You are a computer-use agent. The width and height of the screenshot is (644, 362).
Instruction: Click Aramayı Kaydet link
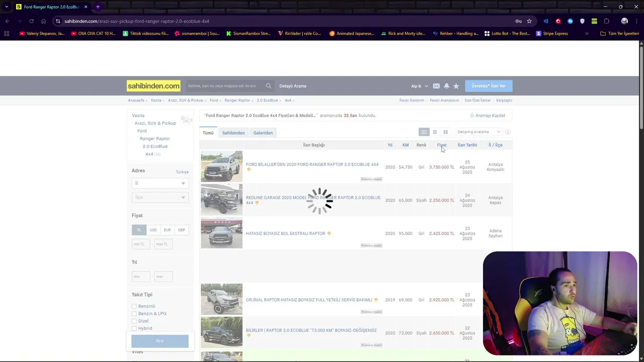pos(488,116)
